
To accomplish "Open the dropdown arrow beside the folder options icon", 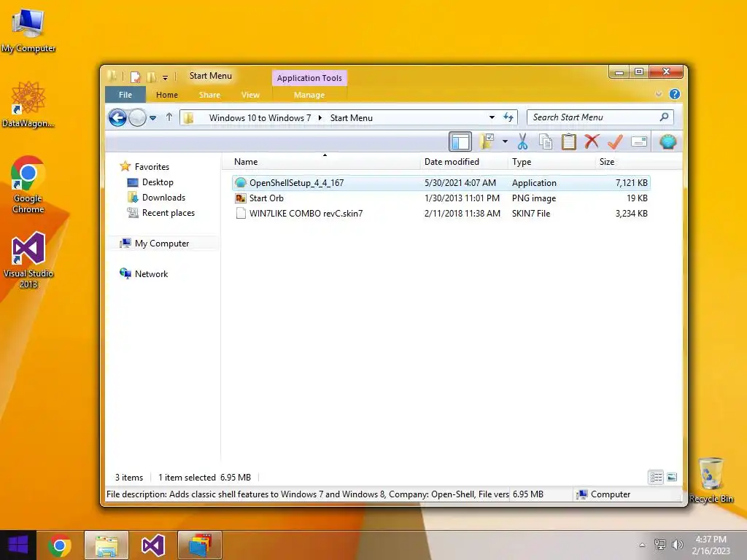I will tap(505, 141).
